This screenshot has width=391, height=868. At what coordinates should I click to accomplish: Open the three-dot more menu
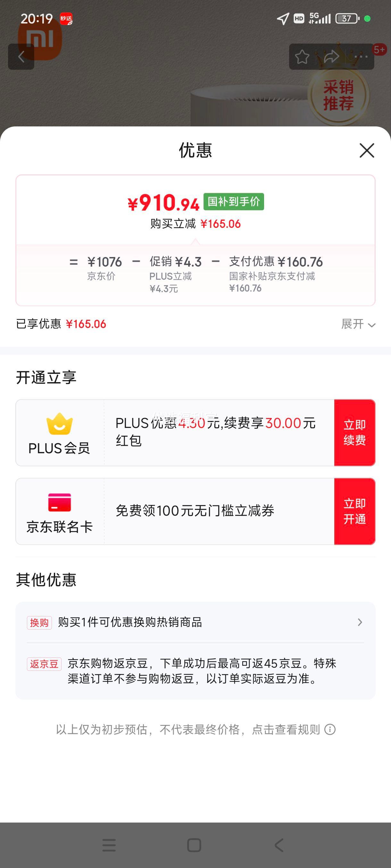click(x=361, y=57)
